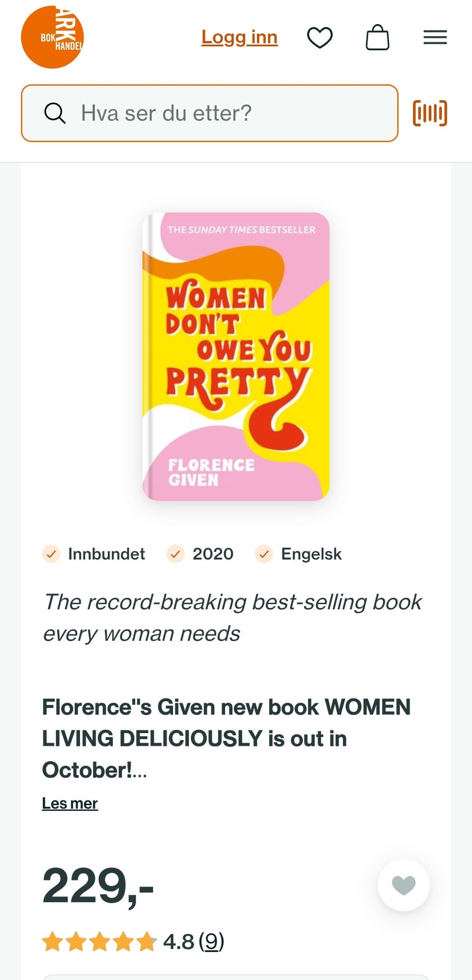Open the hamburger menu
The width and height of the screenshot is (472, 980).
click(x=435, y=37)
